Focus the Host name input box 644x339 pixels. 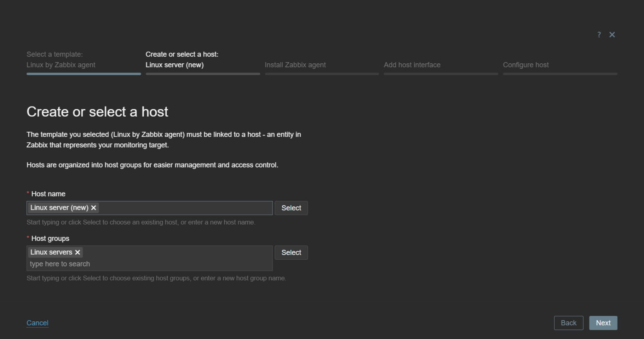click(184, 208)
